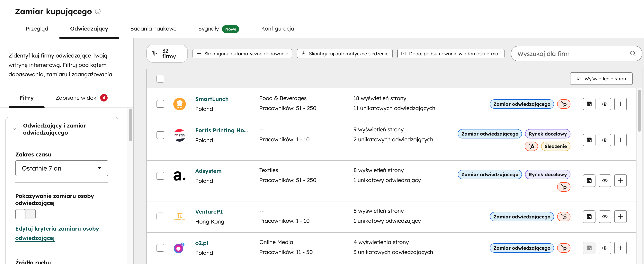Click HubSpot badge in VenturePI row
Screen dimensions: 644x264
tap(563, 216)
